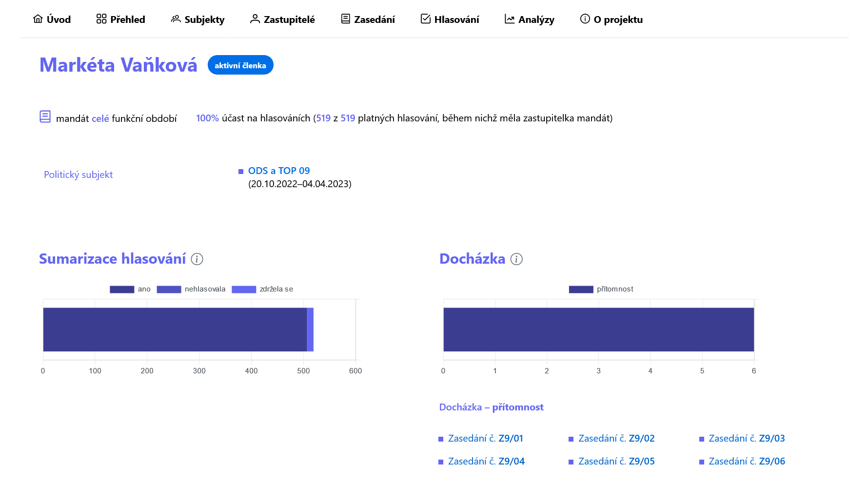This screenshot has height=503, width=868.
Task: Toggle the 'zdržela se' legend series
Action: coord(262,289)
